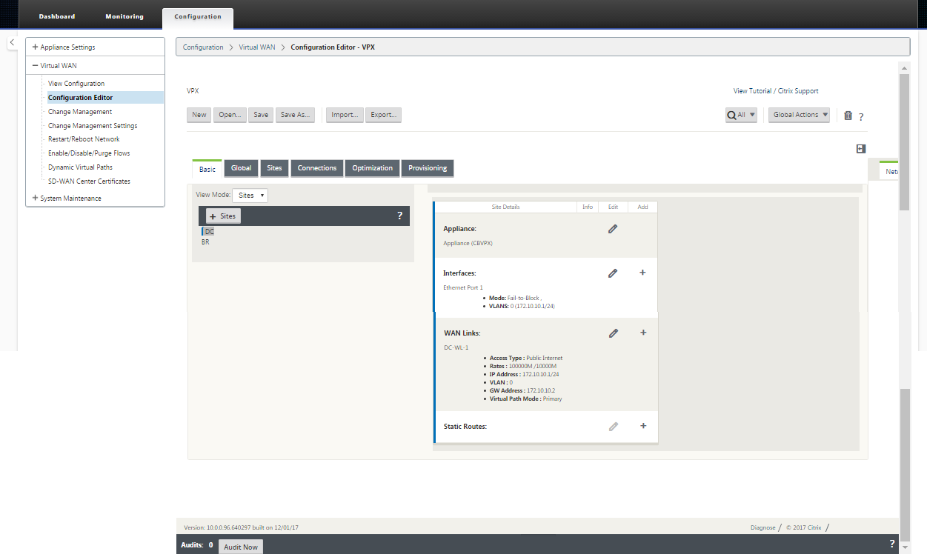Click the Diagnose link

[x=762, y=527]
